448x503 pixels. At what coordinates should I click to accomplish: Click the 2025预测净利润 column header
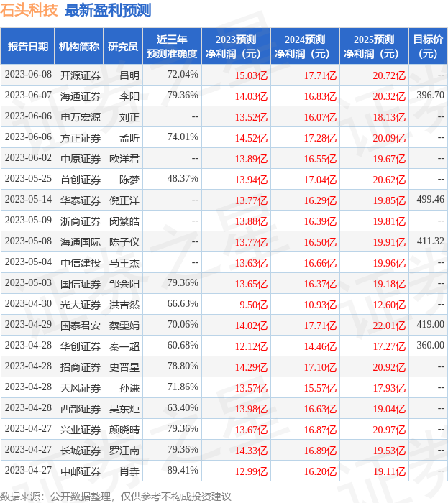[374, 46]
